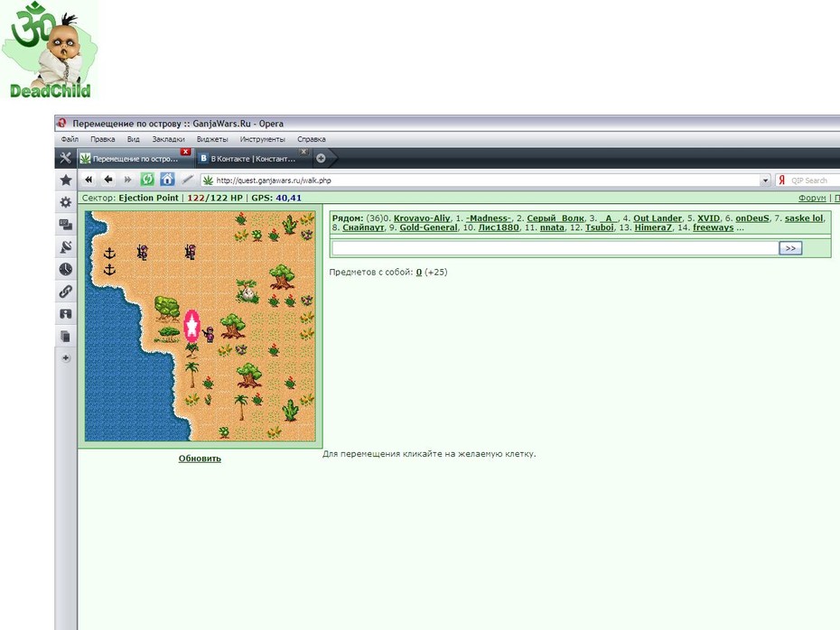Screen dimensions: 840x630
Task: Switch to the В Контакте tab
Action: tap(253, 159)
